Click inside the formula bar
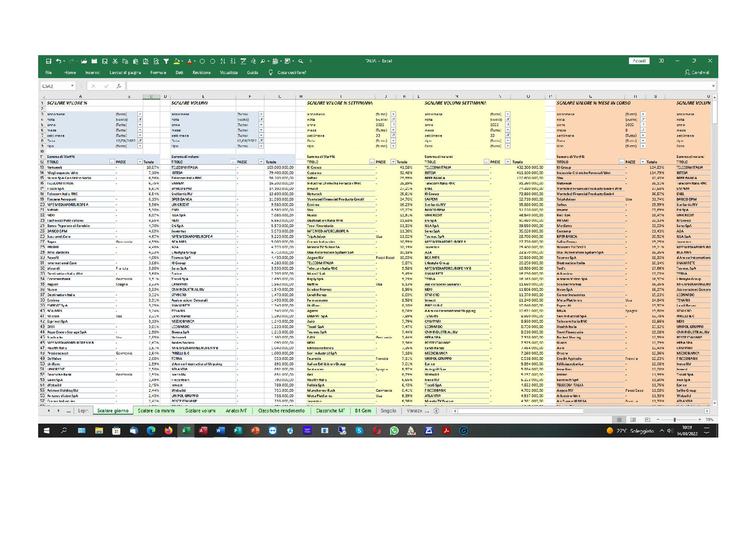The image size is (756, 534). [x=418, y=86]
